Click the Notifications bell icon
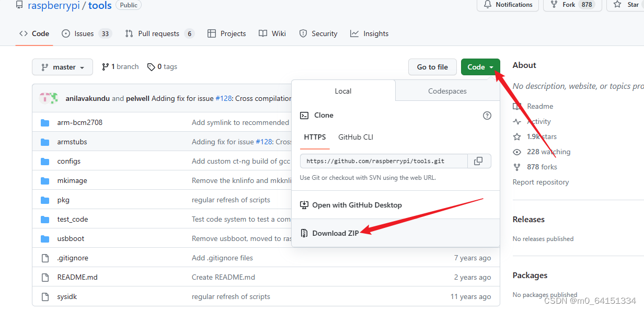 (x=488, y=5)
